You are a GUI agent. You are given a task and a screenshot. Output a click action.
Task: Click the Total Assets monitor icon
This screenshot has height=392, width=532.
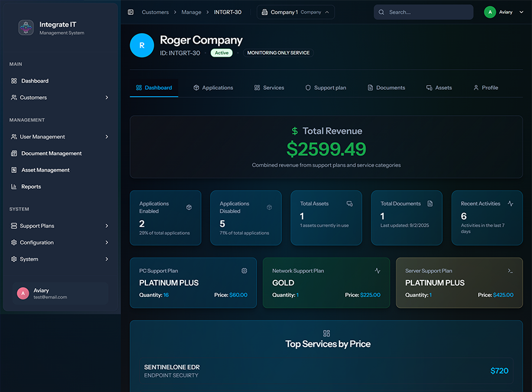coord(349,204)
